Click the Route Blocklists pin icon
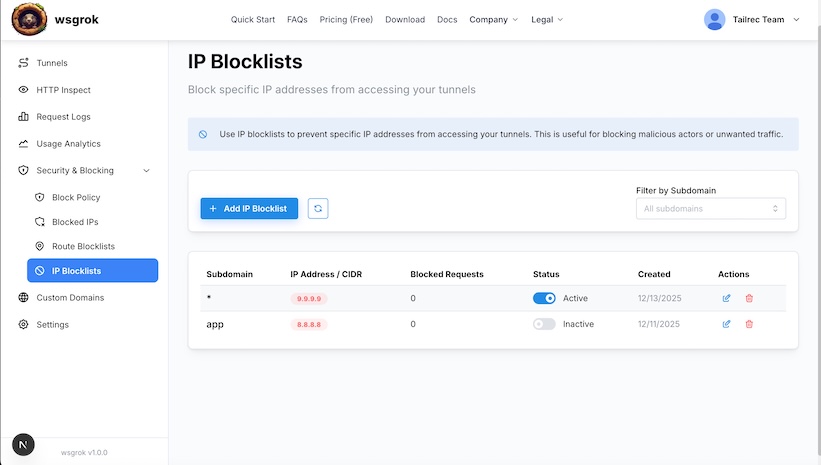The image size is (821, 465). 39,246
